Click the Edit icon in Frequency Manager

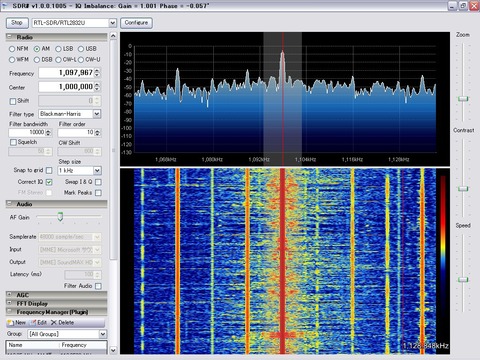[33, 323]
